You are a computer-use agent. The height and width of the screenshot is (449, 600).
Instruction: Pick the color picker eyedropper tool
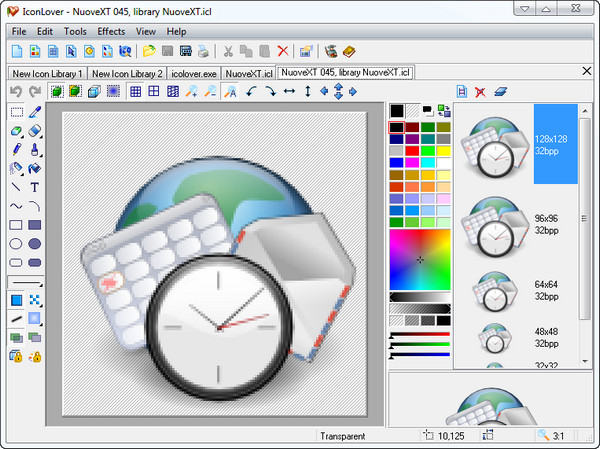point(35,112)
